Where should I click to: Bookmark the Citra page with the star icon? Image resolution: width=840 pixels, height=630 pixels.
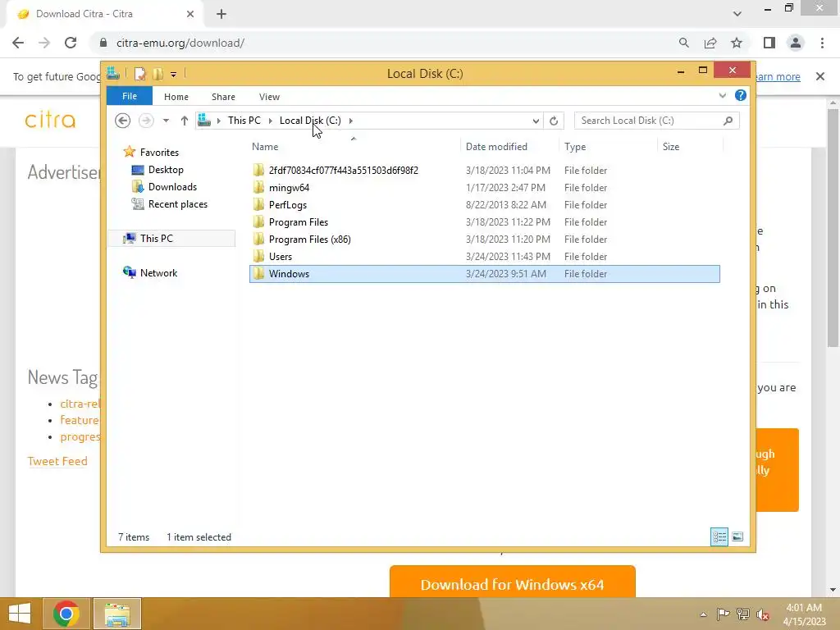click(x=737, y=43)
